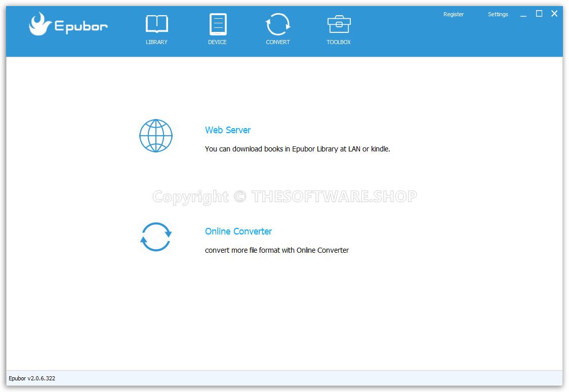
Task: Click the circular arrows Online Converter icon
Action: coord(156,237)
